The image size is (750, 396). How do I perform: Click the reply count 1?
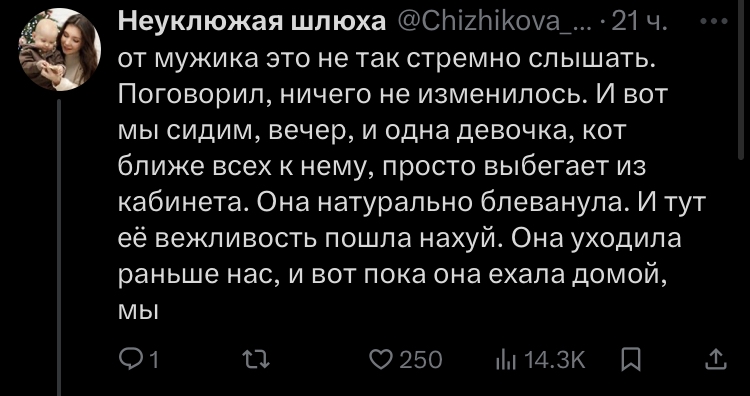(x=154, y=360)
